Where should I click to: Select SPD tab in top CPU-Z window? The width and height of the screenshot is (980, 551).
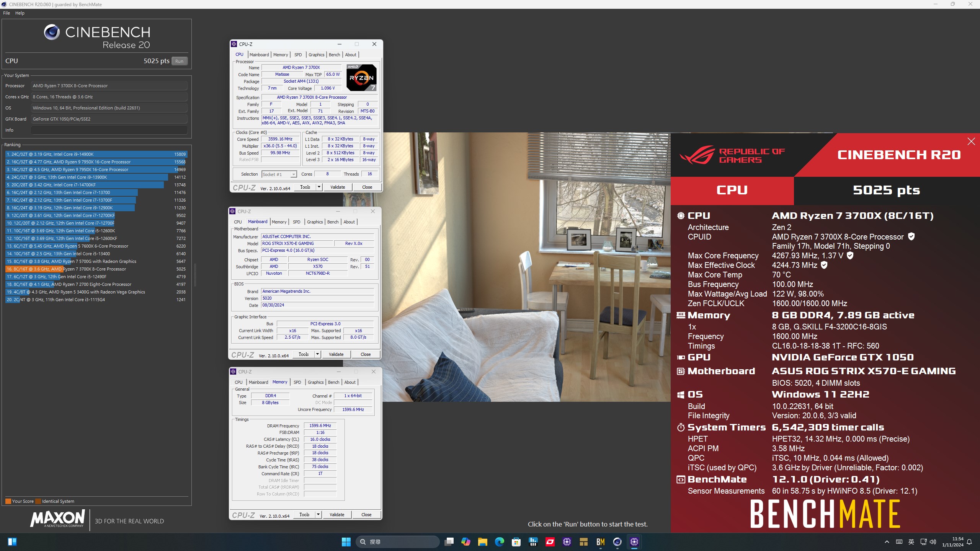[x=298, y=55]
